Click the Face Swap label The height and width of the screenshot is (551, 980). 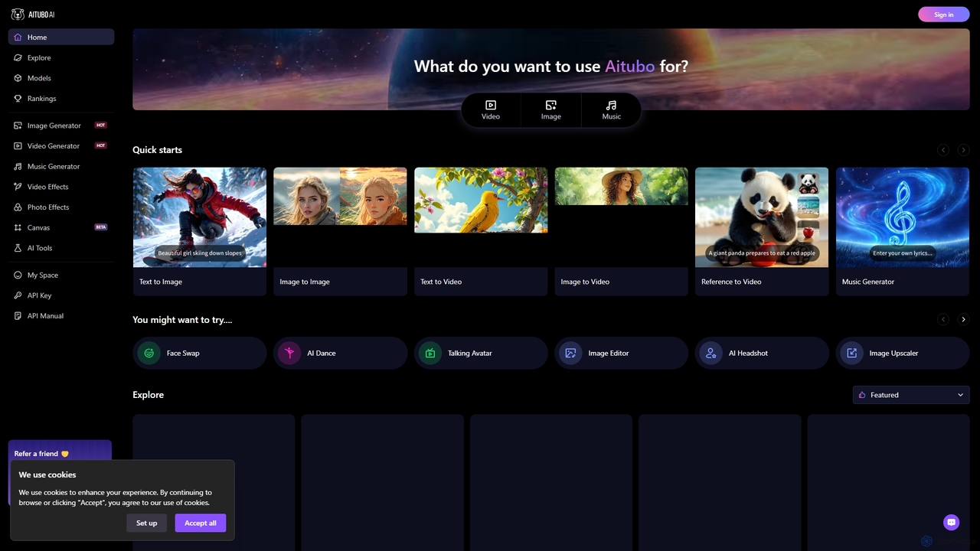click(183, 354)
